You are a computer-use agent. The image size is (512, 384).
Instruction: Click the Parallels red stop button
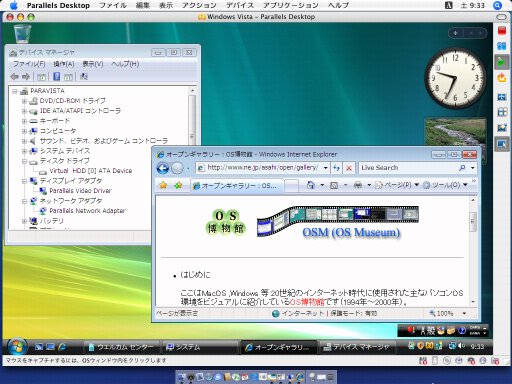click(502, 31)
